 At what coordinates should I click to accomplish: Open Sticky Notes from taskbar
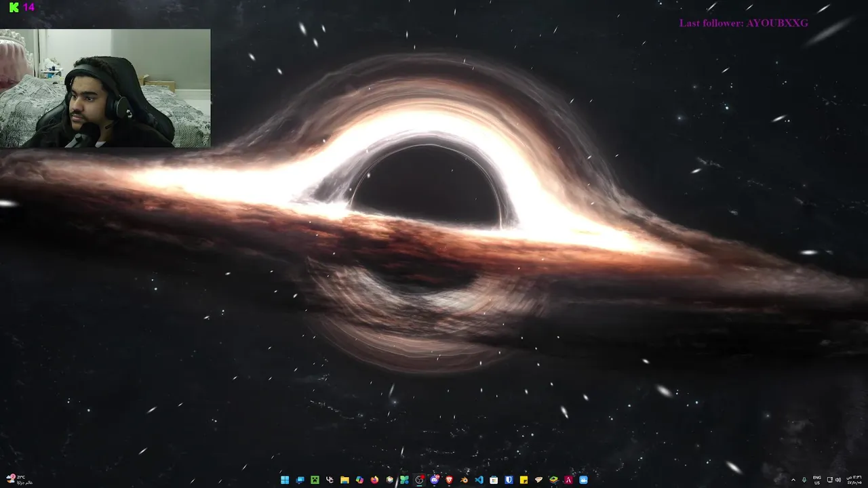pos(524,480)
